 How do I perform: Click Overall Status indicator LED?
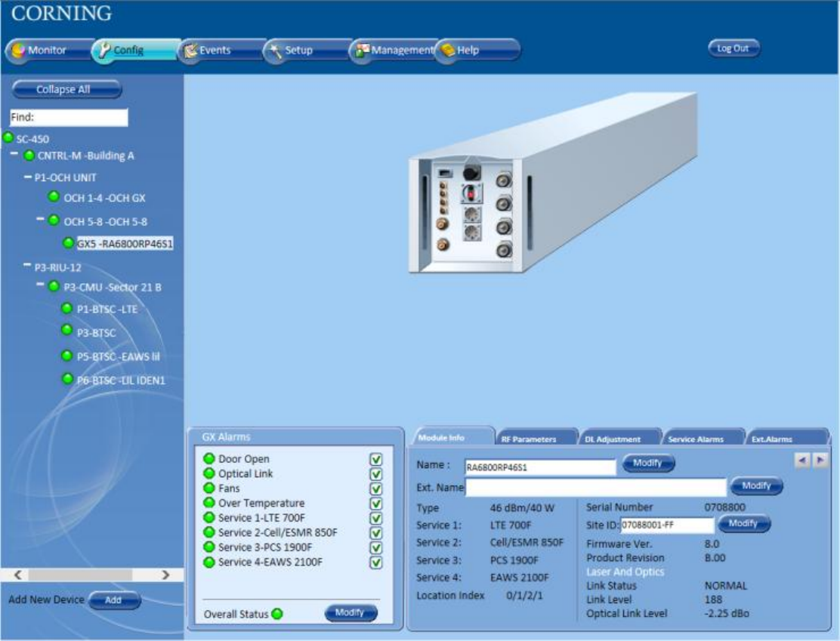pyautogui.click(x=277, y=615)
